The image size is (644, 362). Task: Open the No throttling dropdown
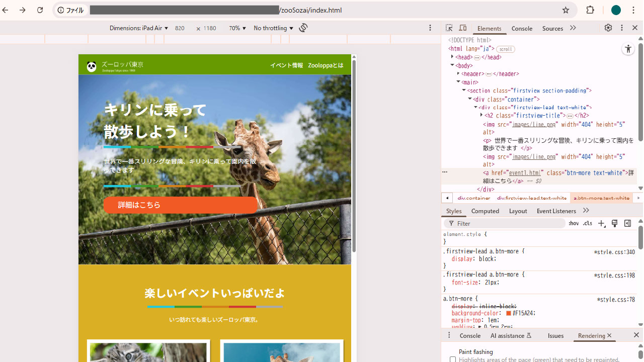click(x=273, y=28)
